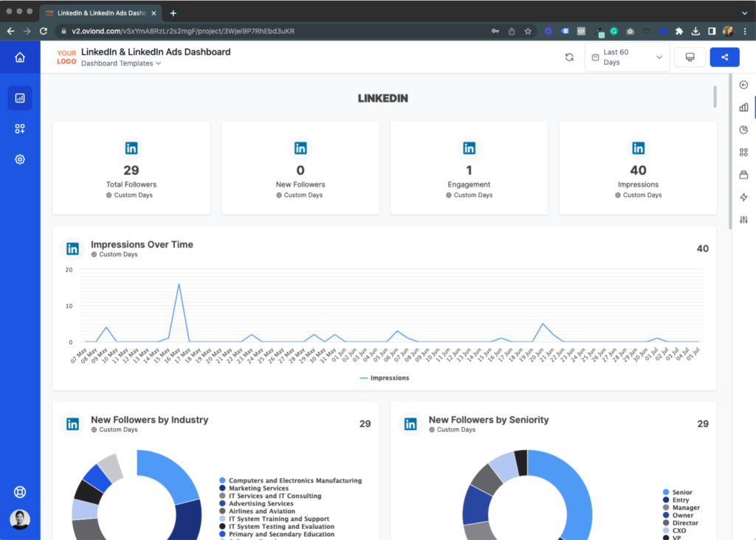Click the lightning bolt icon in right panel
Image resolution: width=756 pixels, height=540 pixels.
point(744,197)
